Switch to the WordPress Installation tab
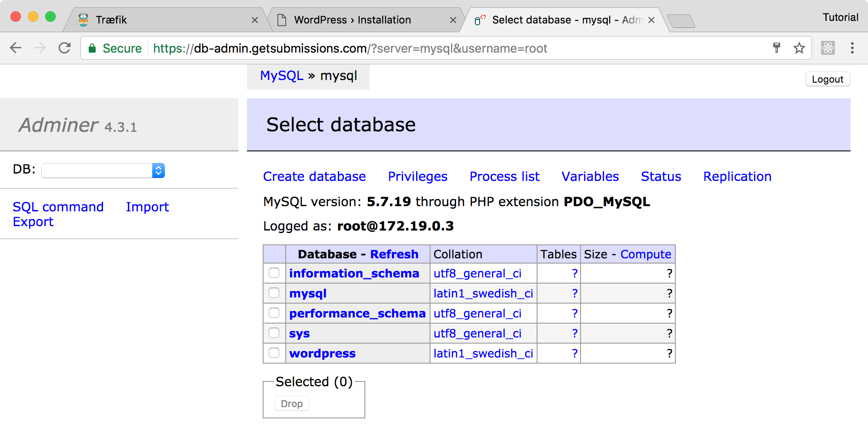Viewport: 868px width, 441px height. point(352,20)
